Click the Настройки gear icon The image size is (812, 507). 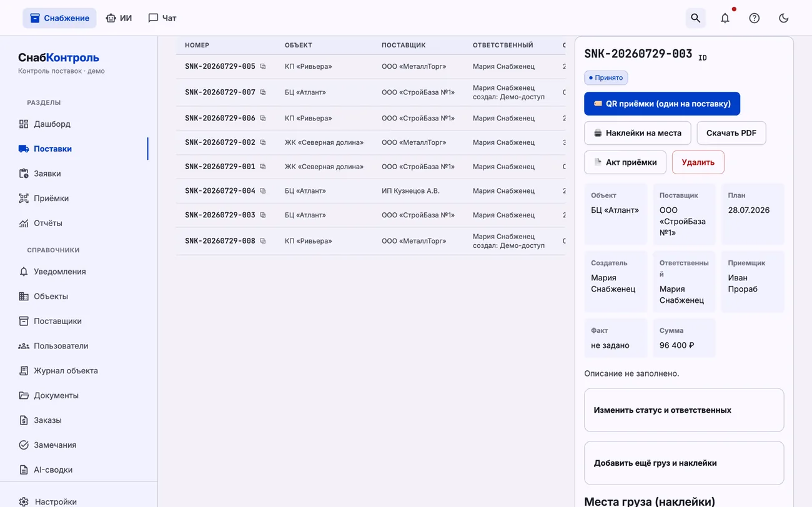tap(24, 502)
